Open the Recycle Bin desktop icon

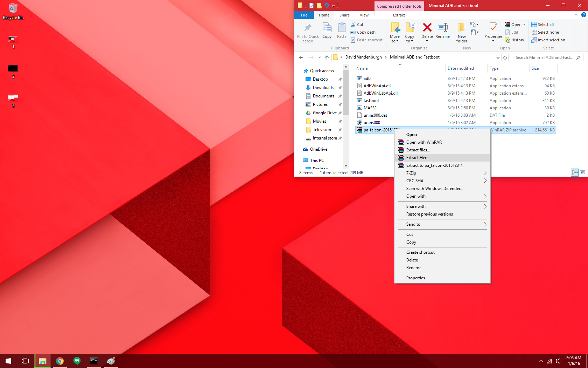13,11
